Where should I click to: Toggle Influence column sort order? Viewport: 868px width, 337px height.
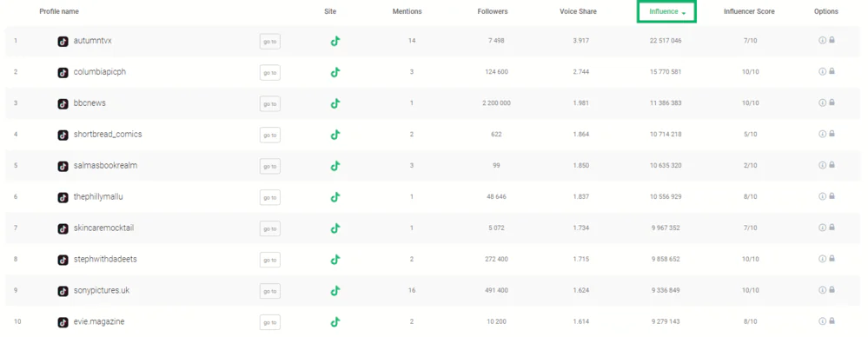pyautogui.click(x=666, y=11)
